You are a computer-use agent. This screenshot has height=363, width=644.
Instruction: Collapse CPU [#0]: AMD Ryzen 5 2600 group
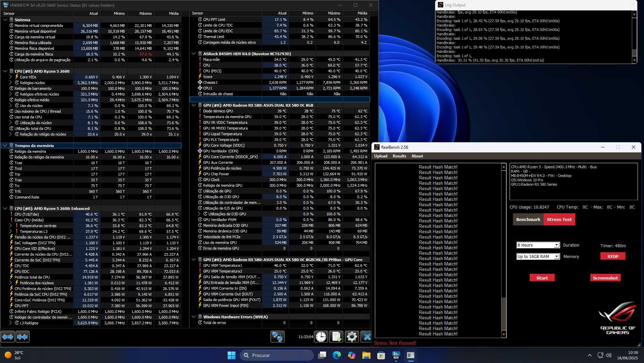(5, 71)
